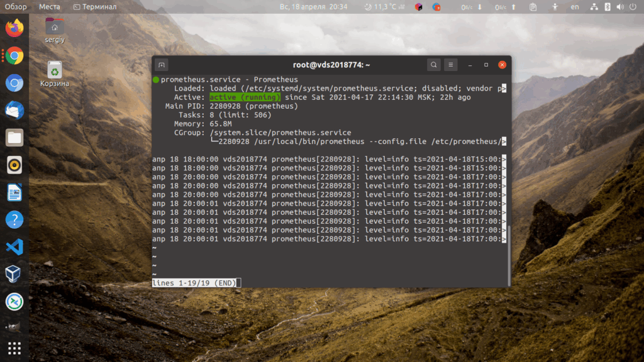The image size is (644, 362).
Task: Click the Tasks: 8 (limit: 506) line
Action: [x=225, y=115]
